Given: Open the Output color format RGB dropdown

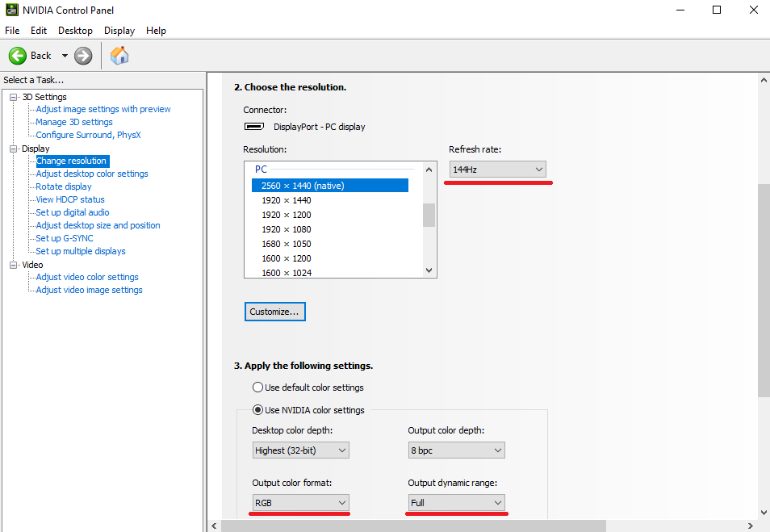Looking at the screenshot, I should click(x=300, y=502).
